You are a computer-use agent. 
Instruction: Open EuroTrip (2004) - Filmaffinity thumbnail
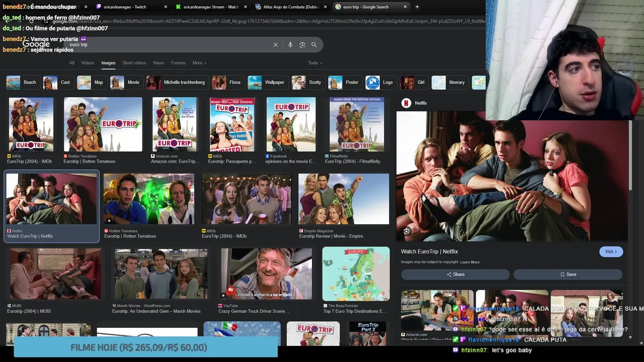click(357, 124)
